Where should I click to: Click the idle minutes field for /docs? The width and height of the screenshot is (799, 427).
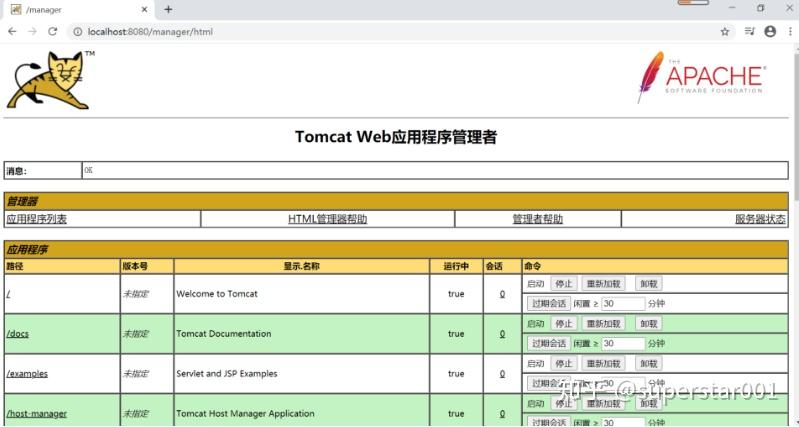click(x=623, y=343)
